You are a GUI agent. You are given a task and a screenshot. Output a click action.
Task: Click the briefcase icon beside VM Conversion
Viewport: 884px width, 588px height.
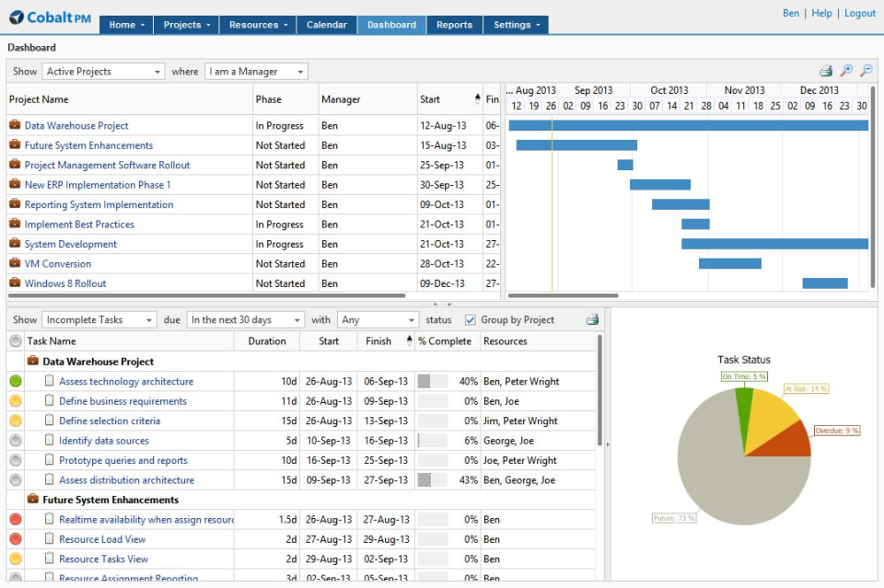(15, 264)
